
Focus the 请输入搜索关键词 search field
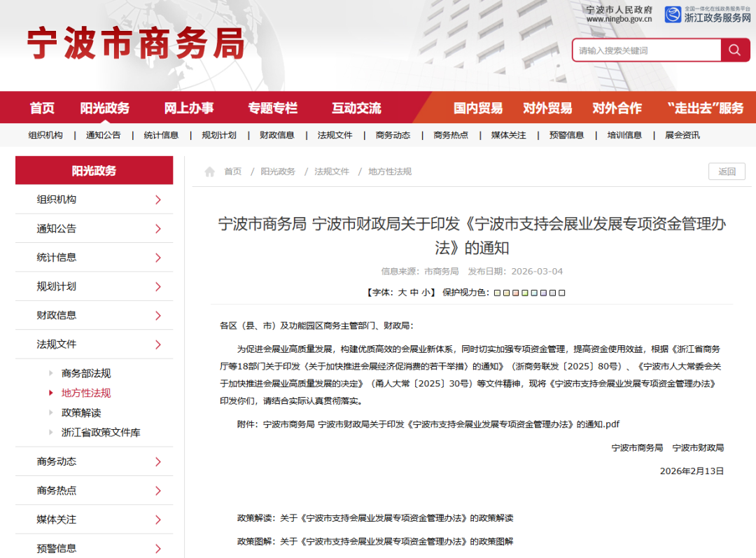pyautogui.click(x=647, y=50)
